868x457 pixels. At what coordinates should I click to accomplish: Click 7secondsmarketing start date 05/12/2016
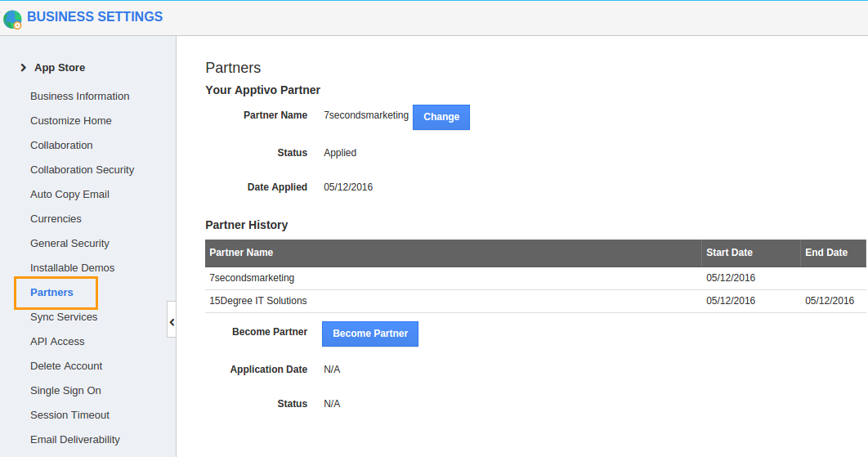pyautogui.click(x=730, y=278)
